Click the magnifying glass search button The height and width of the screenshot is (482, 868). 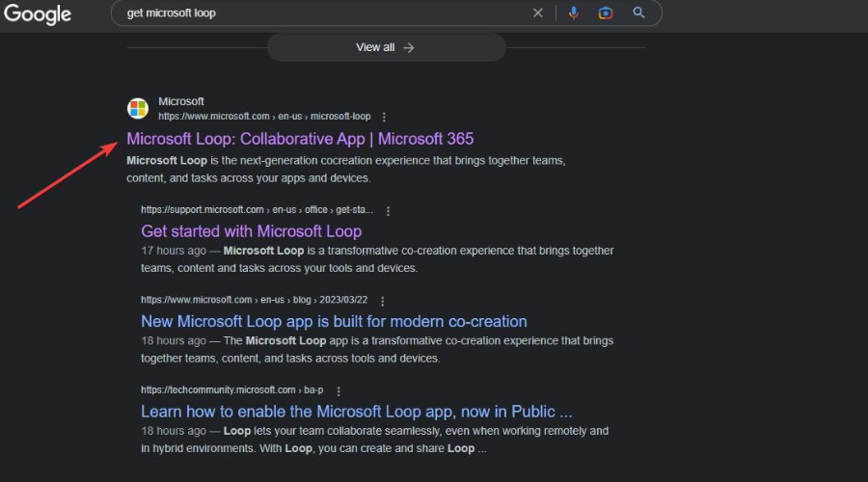click(x=638, y=13)
